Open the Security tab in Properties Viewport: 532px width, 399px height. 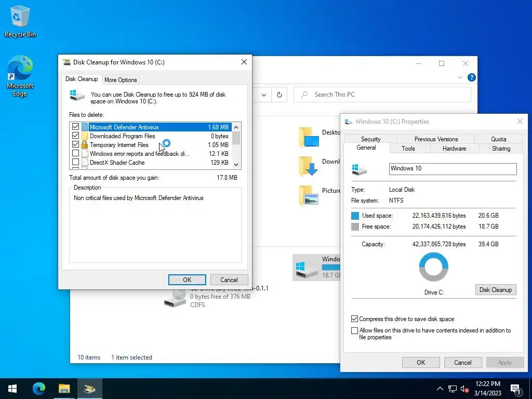click(370, 139)
